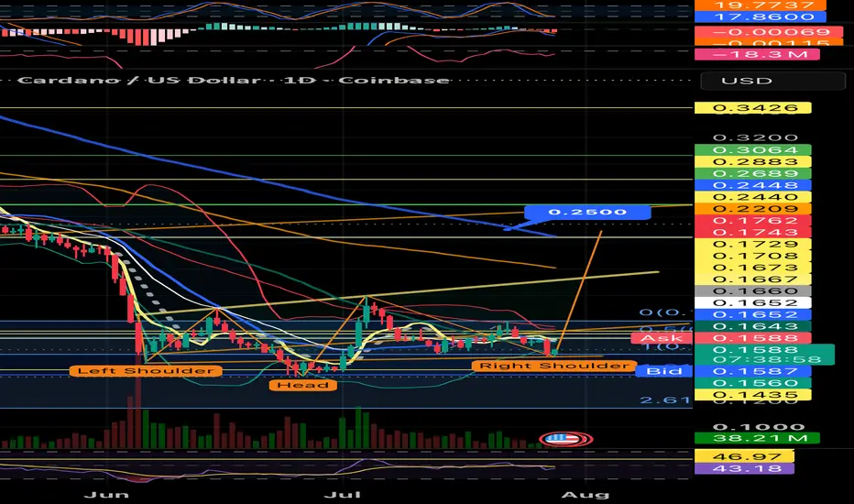The image size is (854, 504).
Task: Click the red Ask label
Action: (662, 338)
